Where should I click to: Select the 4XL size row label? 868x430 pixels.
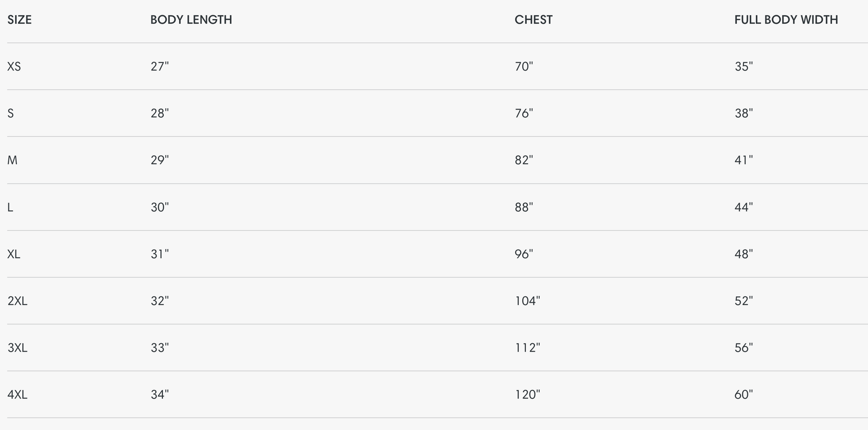coord(17,395)
